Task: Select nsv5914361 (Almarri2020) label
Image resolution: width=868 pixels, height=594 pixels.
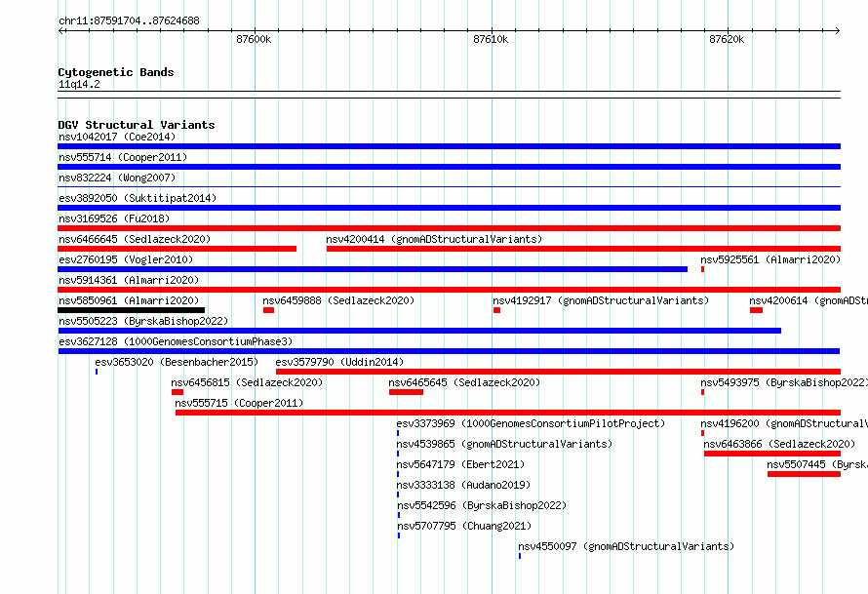Action: [129, 280]
